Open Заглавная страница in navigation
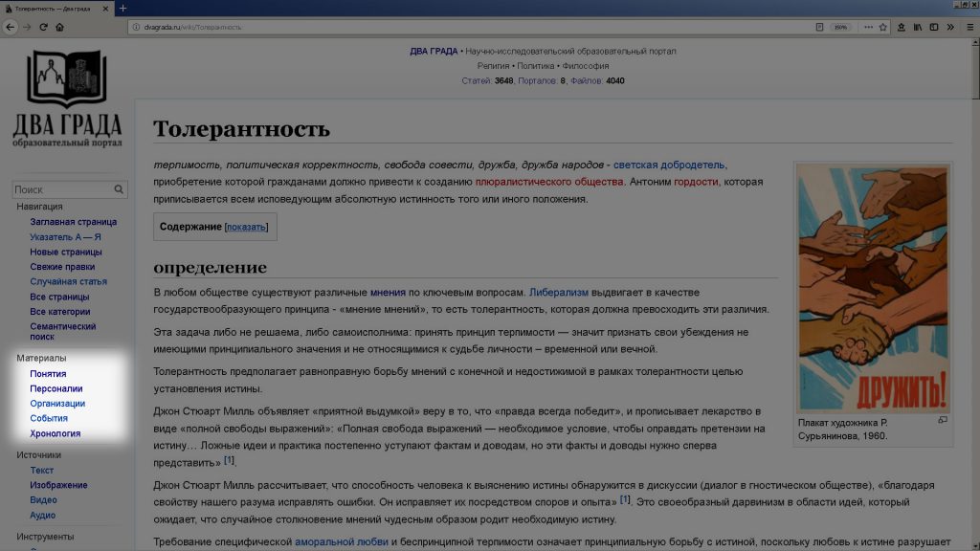Viewport: 980px width, 551px height. (73, 222)
